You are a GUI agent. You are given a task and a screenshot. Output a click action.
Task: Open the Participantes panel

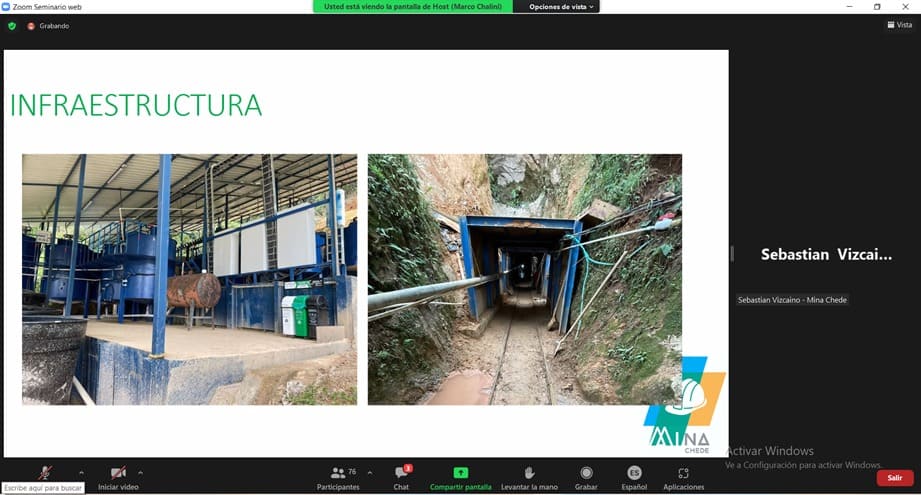pos(338,478)
